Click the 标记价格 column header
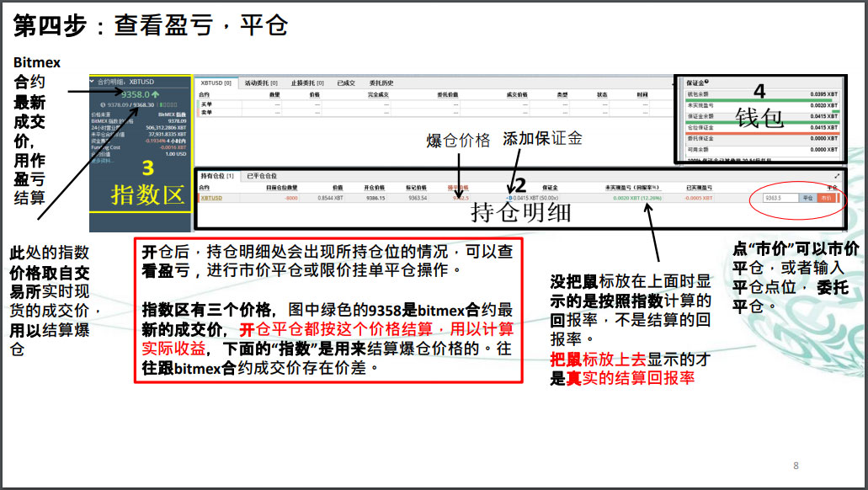This screenshot has height=490, width=868. coord(416,188)
